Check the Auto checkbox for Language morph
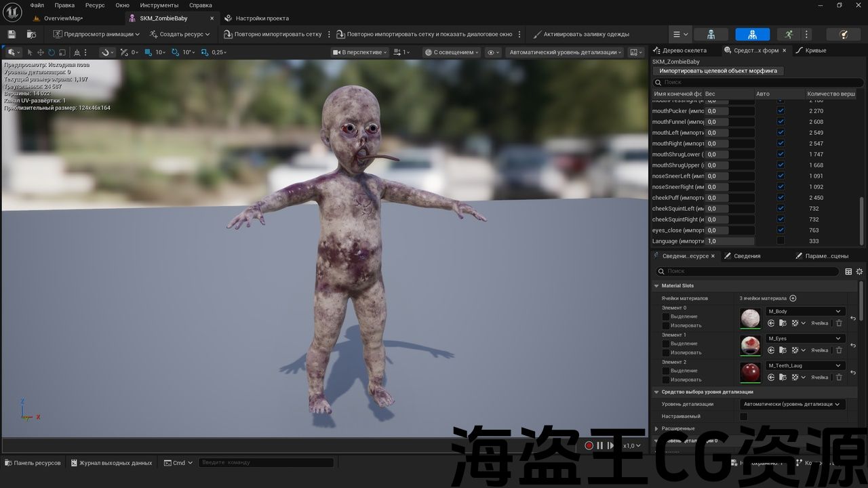Image resolution: width=868 pixels, height=488 pixels. point(781,241)
